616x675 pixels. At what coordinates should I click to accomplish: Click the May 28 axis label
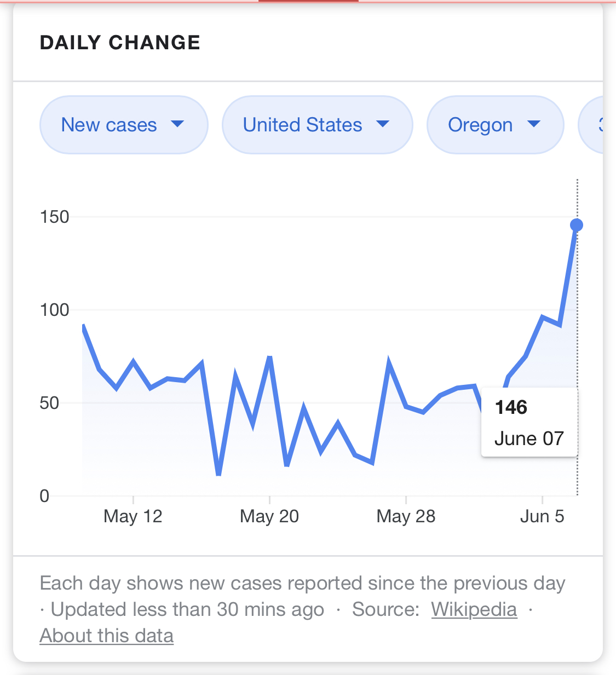coord(406,516)
